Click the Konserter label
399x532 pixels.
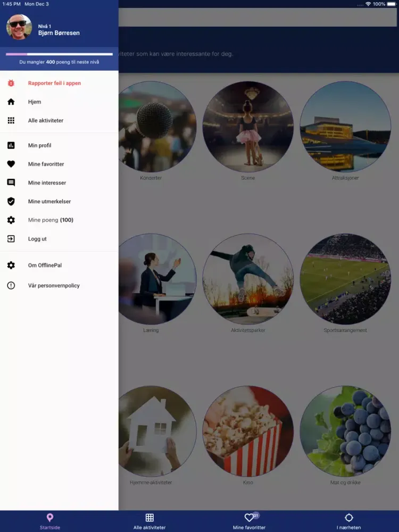click(x=151, y=178)
